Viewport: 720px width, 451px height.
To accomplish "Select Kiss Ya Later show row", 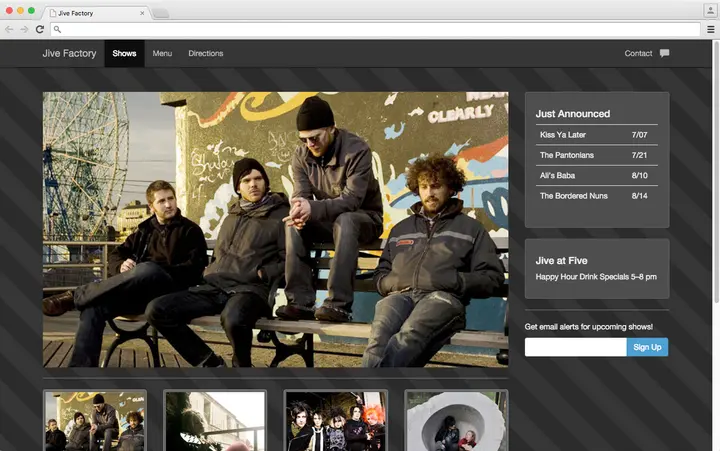I will click(596, 135).
